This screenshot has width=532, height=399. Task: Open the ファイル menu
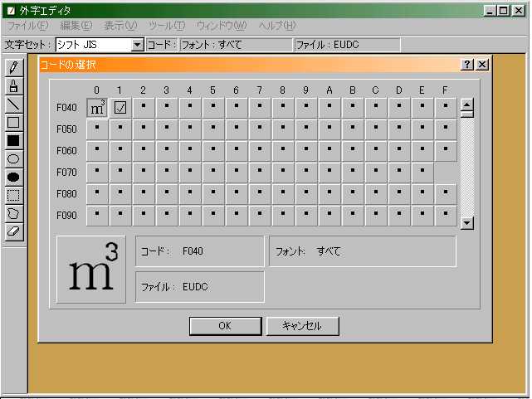27,26
